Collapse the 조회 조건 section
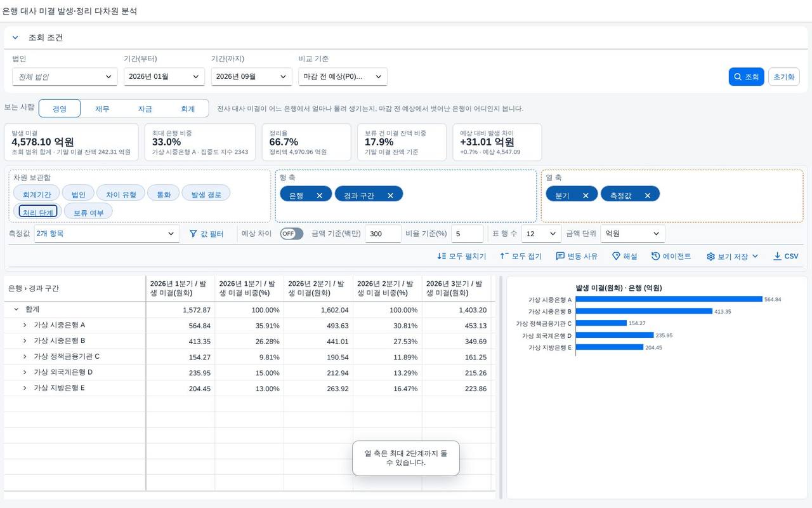 coord(15,37)
